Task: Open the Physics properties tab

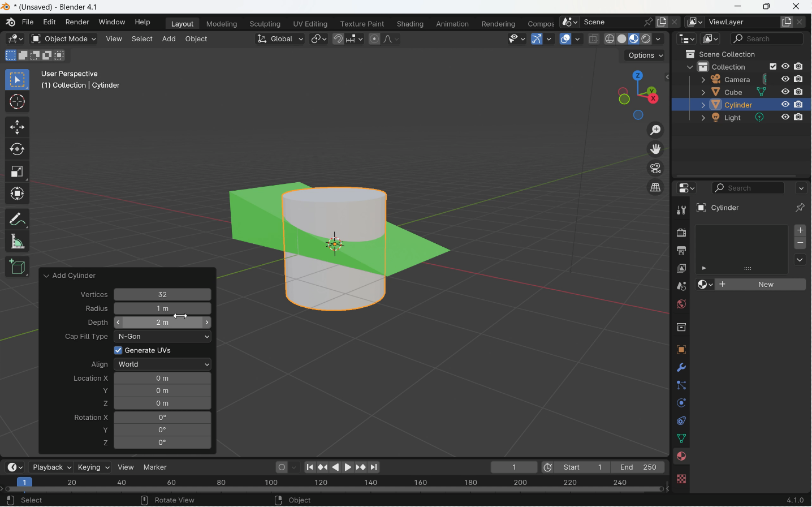Action: coord(681,403)
